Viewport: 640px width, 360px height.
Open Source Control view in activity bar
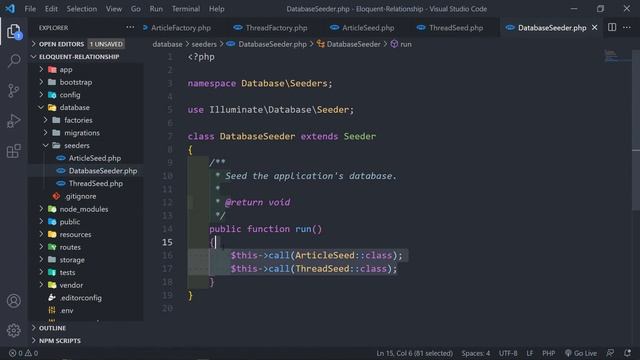[x=14, y=91]
